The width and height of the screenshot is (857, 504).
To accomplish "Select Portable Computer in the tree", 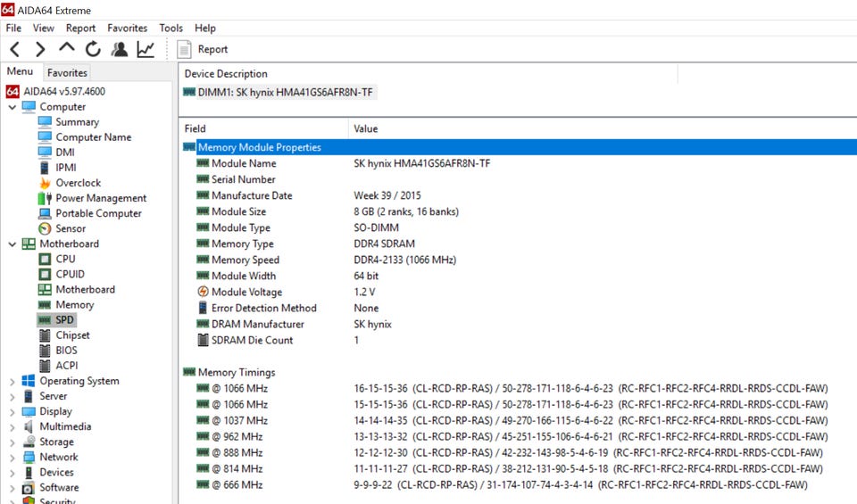I will point(98,213).
